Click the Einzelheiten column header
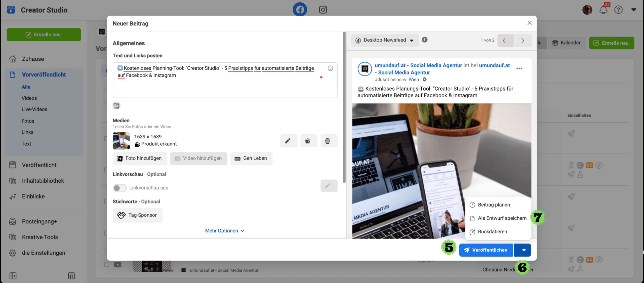The height and width of the screenshot is (283, 644). [579, 115]
